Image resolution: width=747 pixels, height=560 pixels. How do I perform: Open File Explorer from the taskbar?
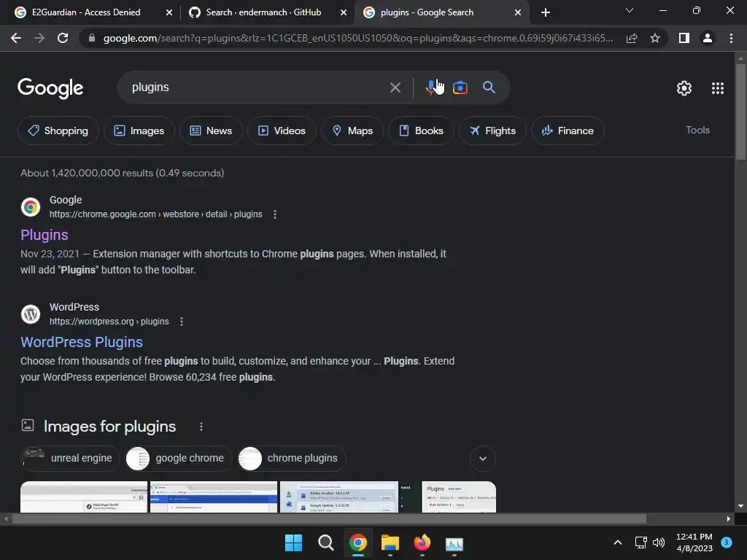[x=390, y=542]
